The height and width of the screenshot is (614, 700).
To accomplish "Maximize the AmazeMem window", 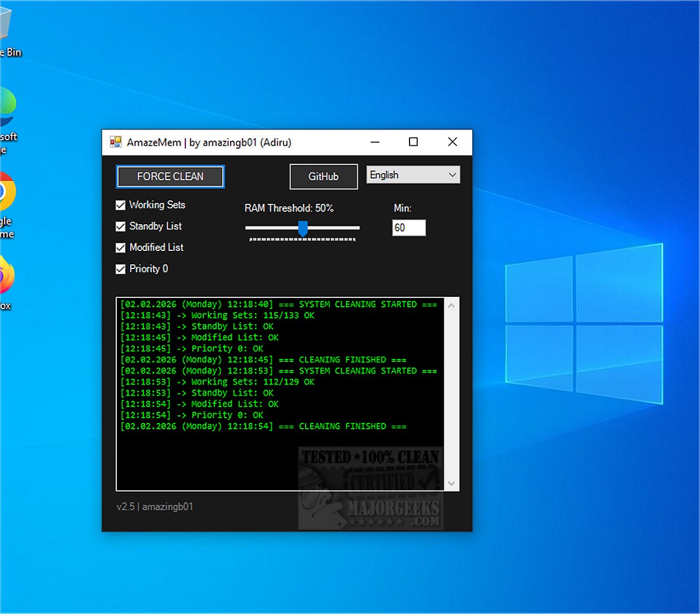I will 414,142.
